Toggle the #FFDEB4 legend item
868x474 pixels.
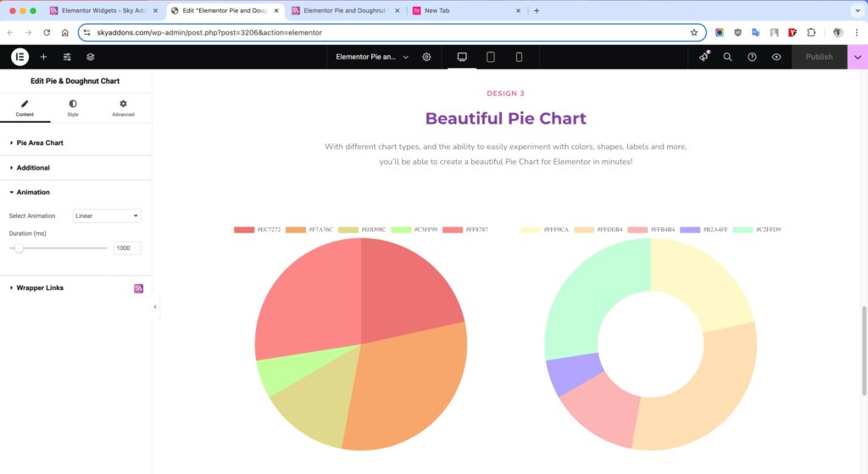click(x=598, y=230)
